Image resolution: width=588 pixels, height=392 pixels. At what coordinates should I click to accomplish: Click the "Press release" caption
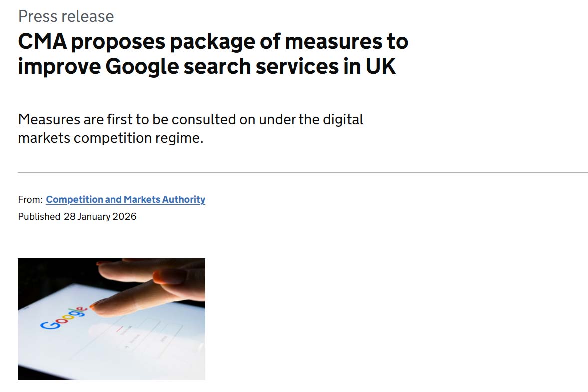[x=66, y=16]
